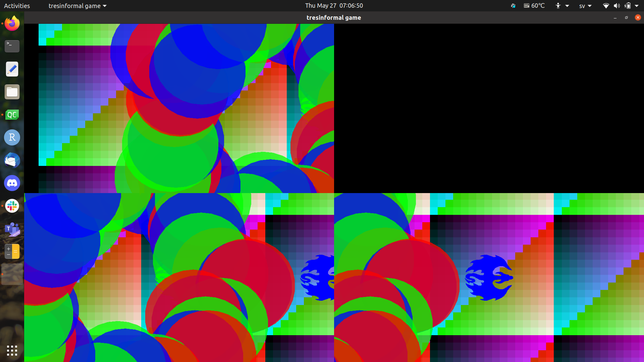Open the Terminal from the dock
644x362 pixels.
point(12,46)
